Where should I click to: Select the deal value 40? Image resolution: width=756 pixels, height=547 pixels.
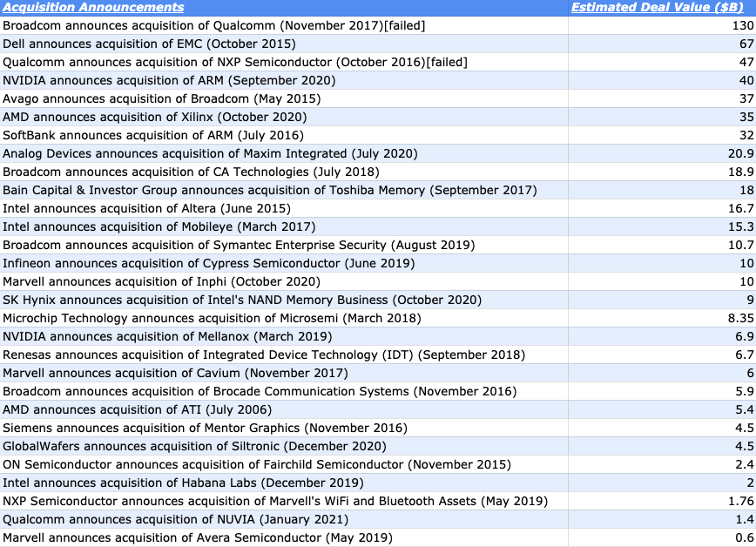click(x=746, y=80)
